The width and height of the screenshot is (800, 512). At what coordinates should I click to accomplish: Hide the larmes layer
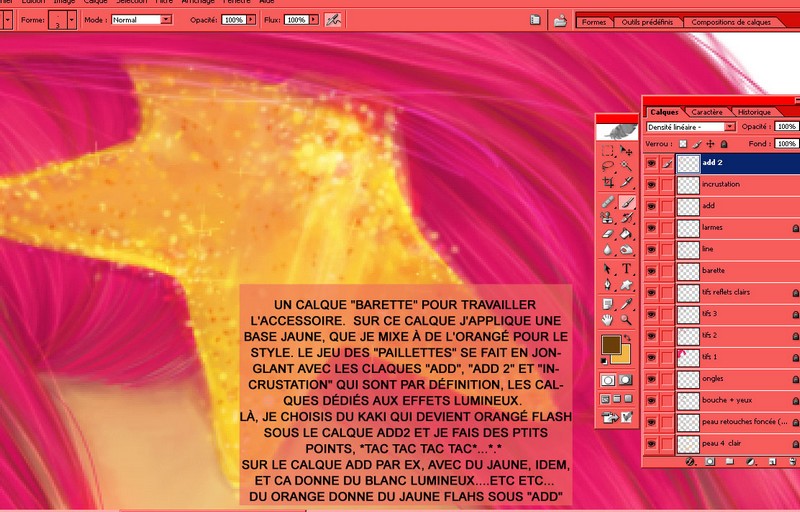pos(651,228)
